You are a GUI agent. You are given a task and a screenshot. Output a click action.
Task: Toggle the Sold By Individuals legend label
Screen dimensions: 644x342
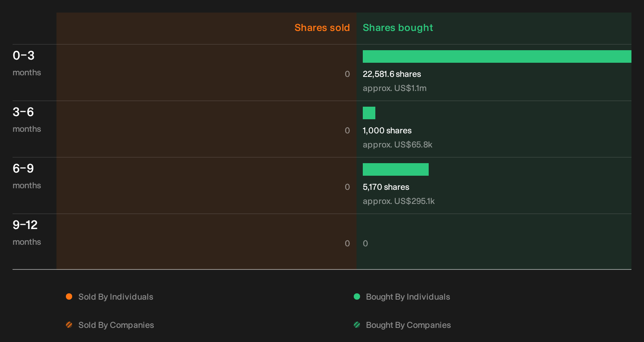(x=116, y=297)
